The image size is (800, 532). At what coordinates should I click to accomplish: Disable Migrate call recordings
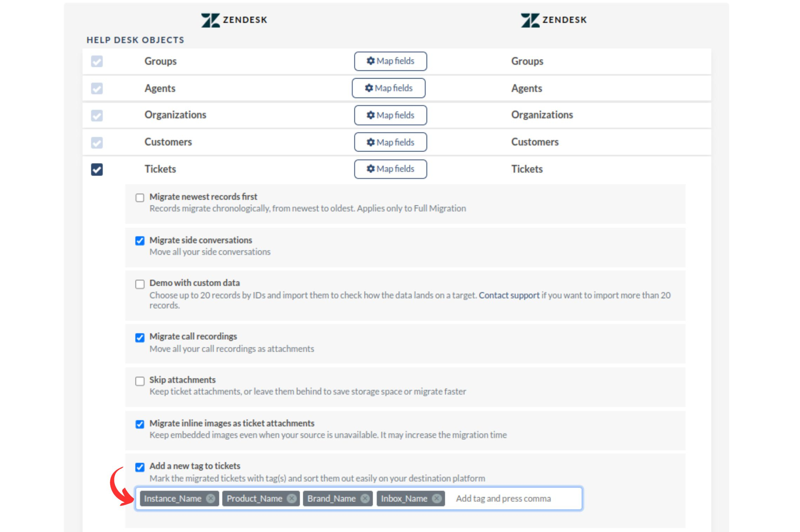140,338
